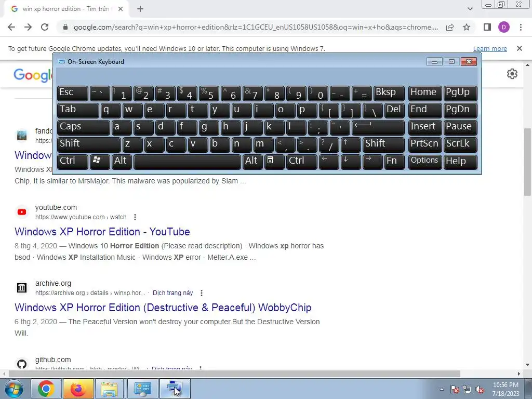This screenshot has height=399, width=532.
Task: Click the PgDn key on On-Screen Keyboard
Action: [460, 110]
